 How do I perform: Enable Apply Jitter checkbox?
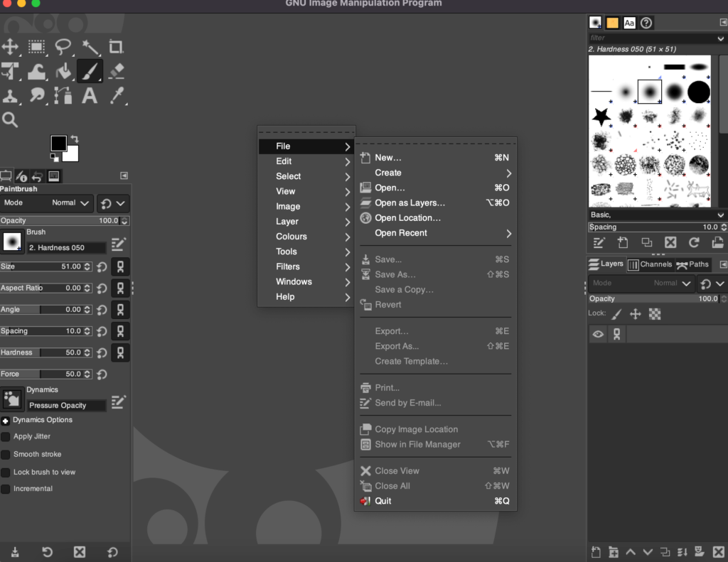tap(6, 437)
